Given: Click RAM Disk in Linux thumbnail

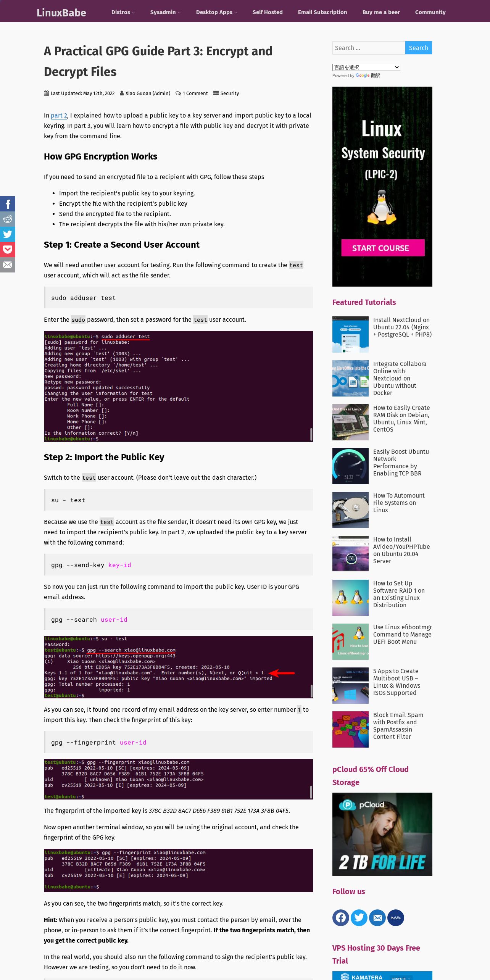Looking at the screenshot, I should click(350, 422).
